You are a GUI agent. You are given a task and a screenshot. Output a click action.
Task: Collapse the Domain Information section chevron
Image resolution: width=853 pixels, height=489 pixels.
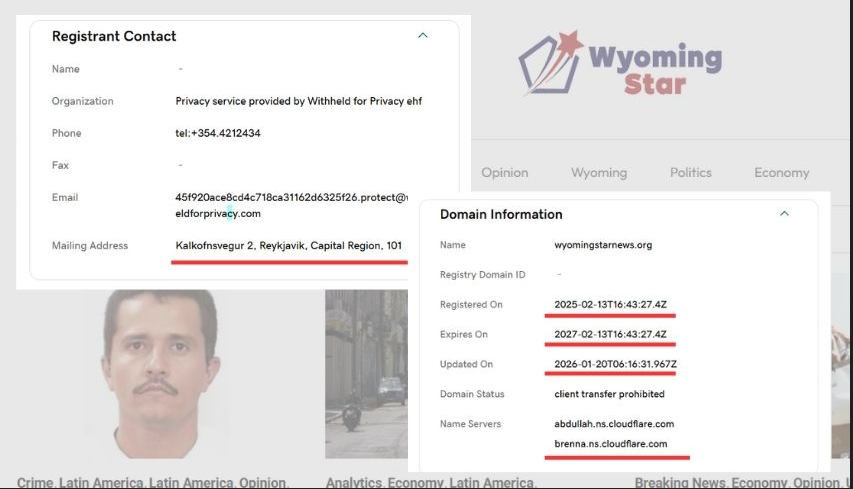[x=784, y=214]
